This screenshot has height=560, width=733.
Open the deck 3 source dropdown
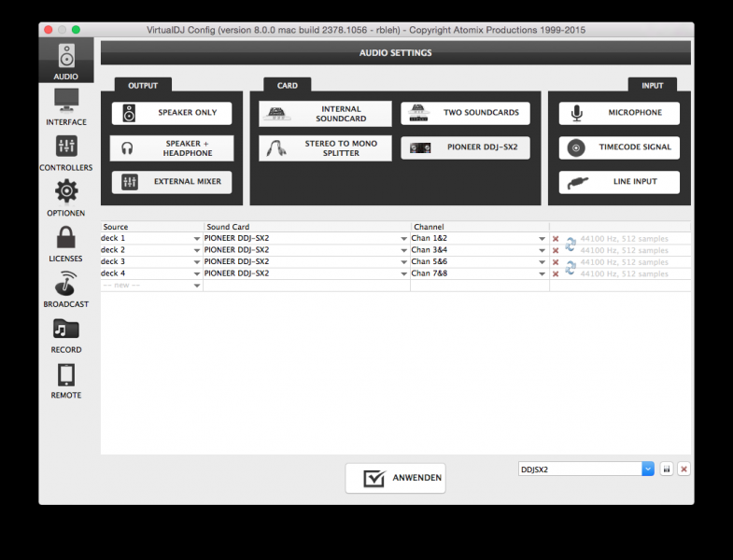coord(197,261)
